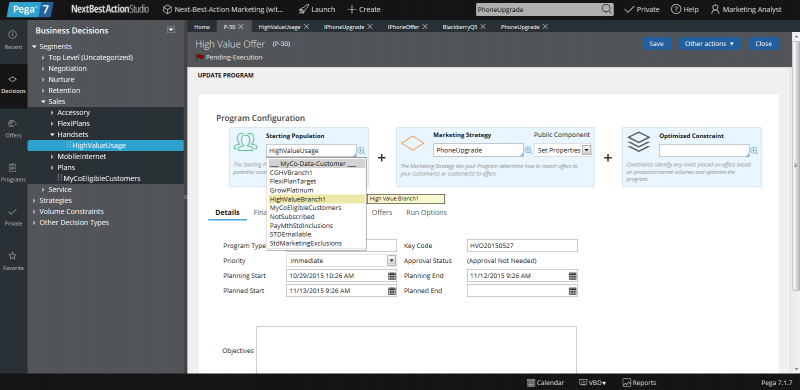Expand the Volume Constraints node
This screenshot has width=800, height=390.
click(x=34, y=211)
